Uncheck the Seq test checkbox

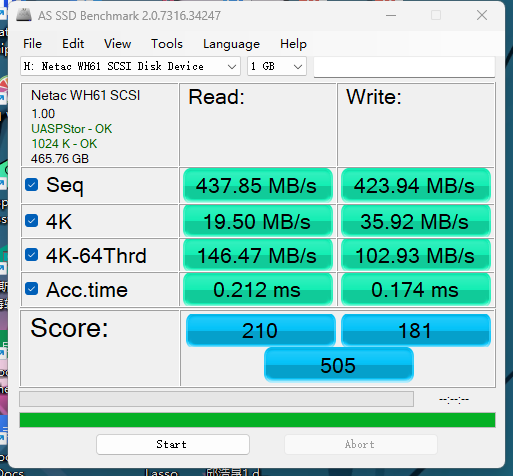pos(32,185)
